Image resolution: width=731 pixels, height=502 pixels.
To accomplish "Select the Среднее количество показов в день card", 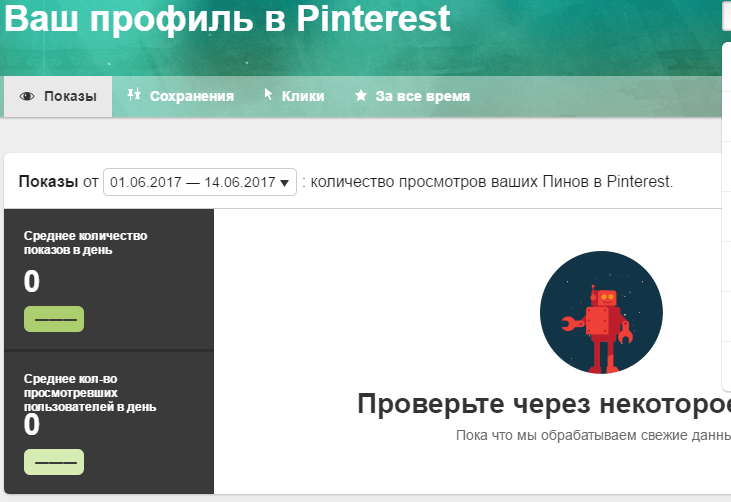I will pos(109,279).
